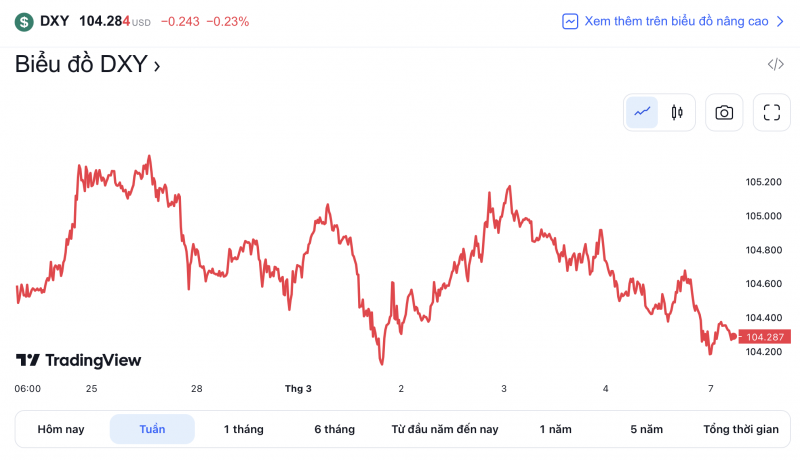This screenshot has height=460, width=800.
Task: Select the Tổng thời gian range
Action: 740,429
